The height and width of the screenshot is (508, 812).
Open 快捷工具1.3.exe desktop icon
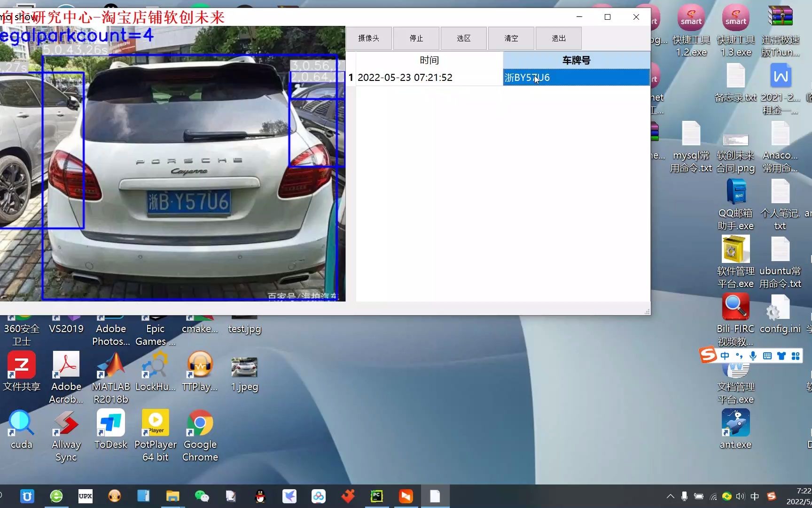pyautogui.click(x=736, y=31)
